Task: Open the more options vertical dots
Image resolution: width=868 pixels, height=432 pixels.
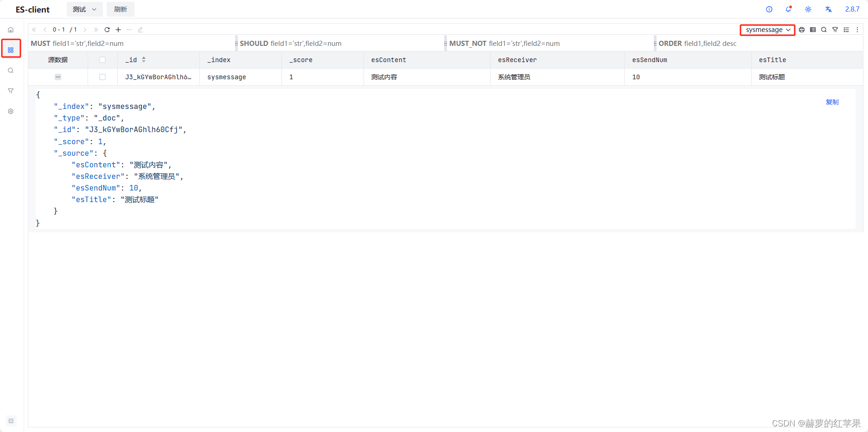Action: tap(857, 30)
